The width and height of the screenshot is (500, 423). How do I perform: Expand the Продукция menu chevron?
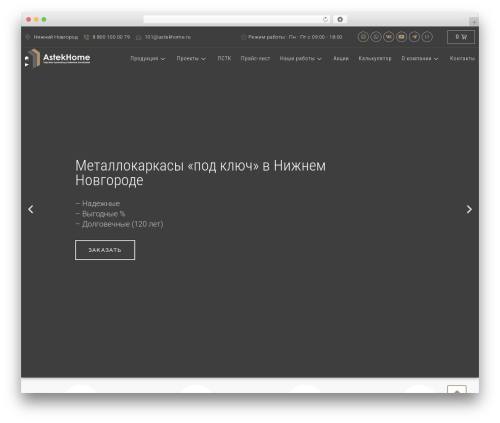pos(163,59)
